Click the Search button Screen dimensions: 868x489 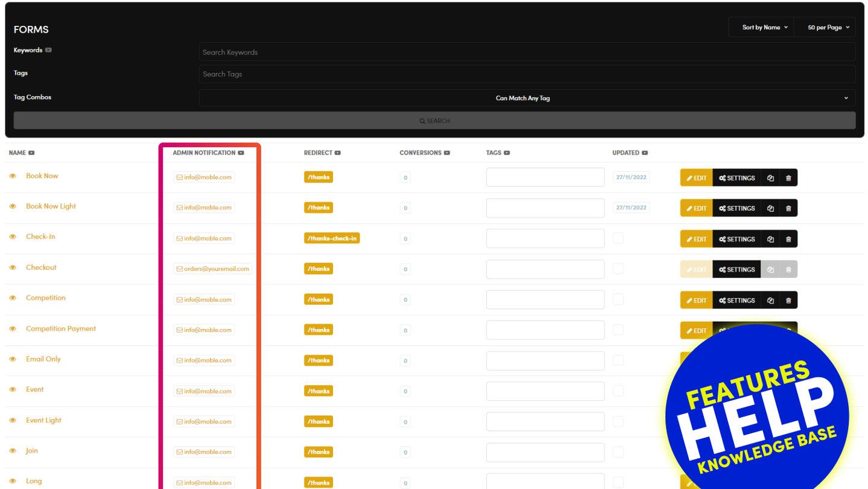pyautogui.click(x=434, y=121)
